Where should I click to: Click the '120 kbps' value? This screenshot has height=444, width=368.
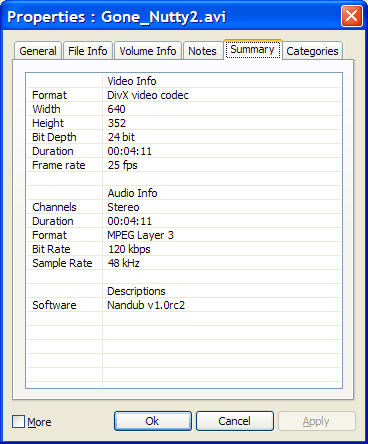129,249
